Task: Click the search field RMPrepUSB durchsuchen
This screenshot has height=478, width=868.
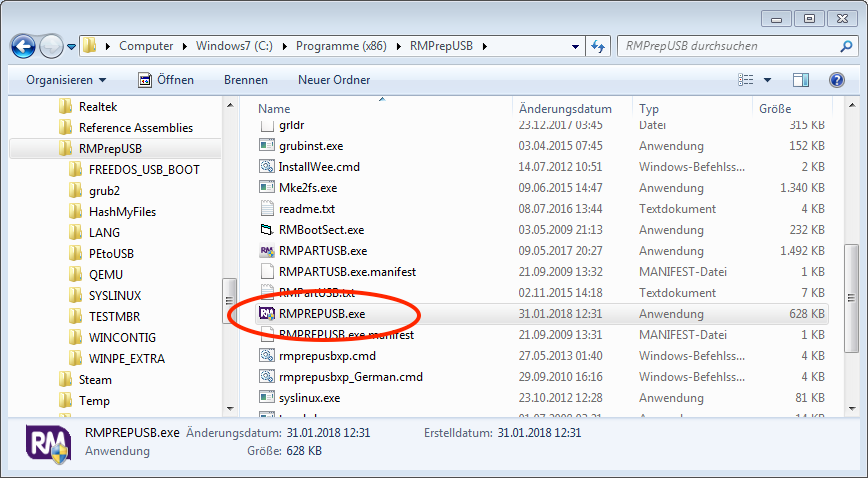Action: (724, 46)
